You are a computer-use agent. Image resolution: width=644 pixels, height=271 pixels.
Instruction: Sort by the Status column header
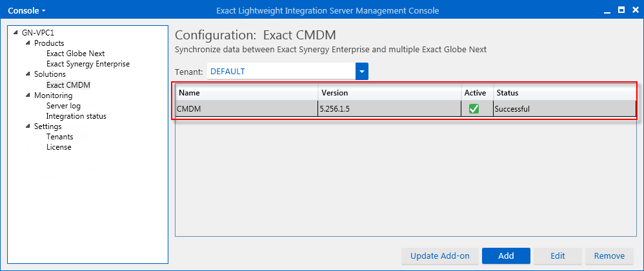coord(565,93)
